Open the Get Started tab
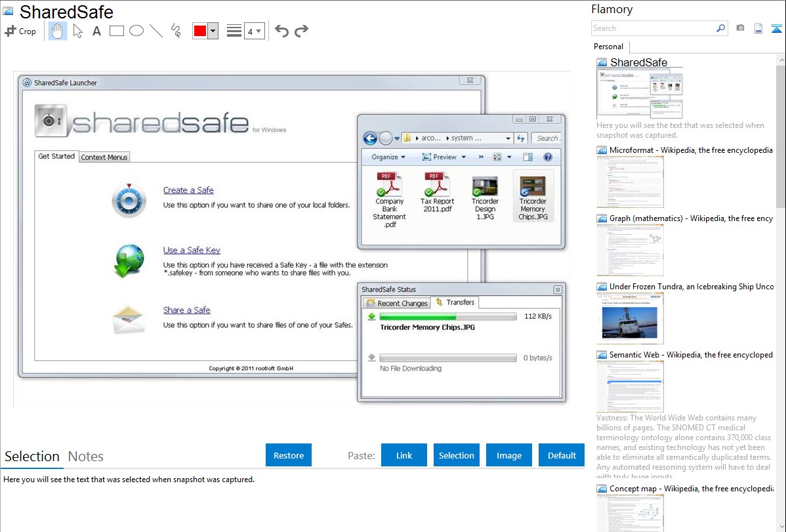The width and height of the screenshot is (786, 532). [x=56, y=156]
